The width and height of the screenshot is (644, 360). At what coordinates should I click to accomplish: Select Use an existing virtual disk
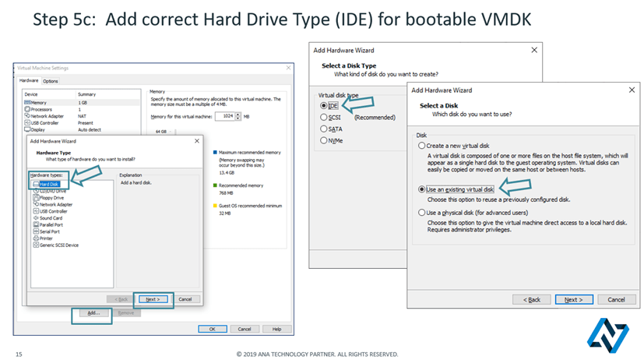(423, 189)
